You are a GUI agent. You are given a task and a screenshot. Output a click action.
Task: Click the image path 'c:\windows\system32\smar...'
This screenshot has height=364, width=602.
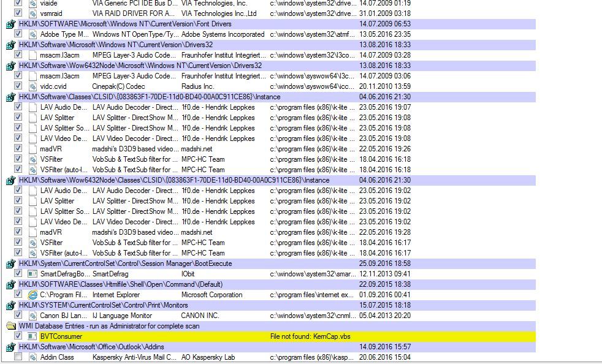click(x=313, y=274)
